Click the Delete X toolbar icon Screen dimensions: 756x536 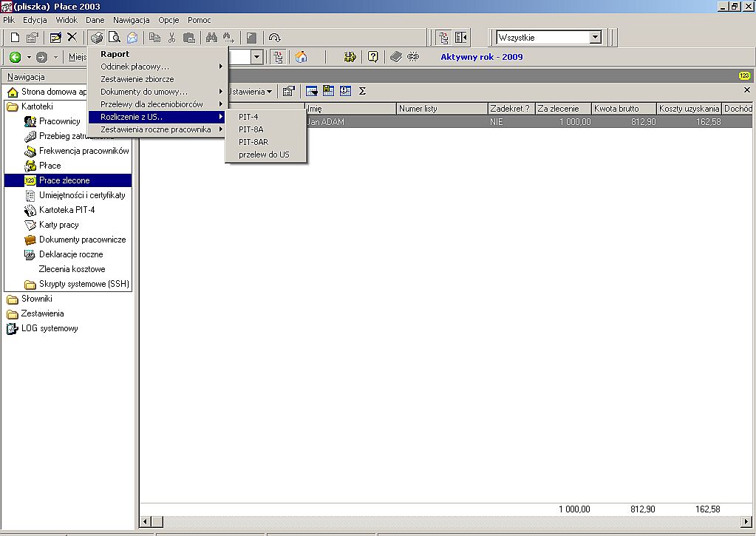(72, 38)
